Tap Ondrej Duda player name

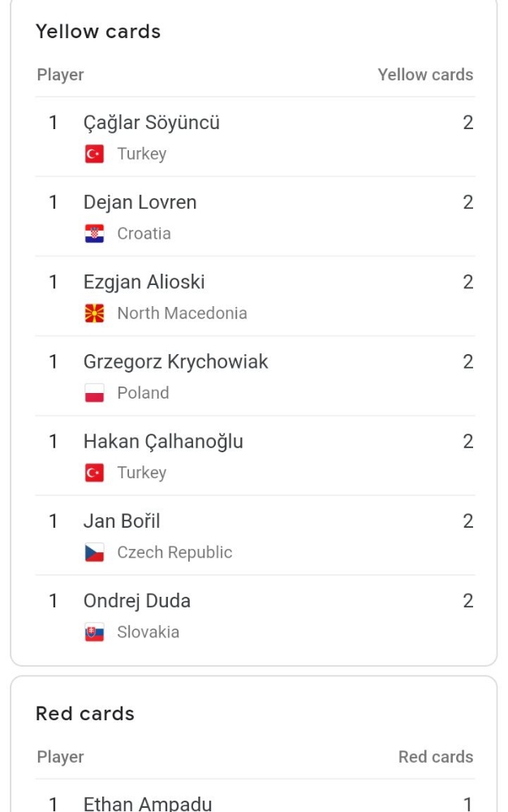pyautogui.click(x=137, y=601)
